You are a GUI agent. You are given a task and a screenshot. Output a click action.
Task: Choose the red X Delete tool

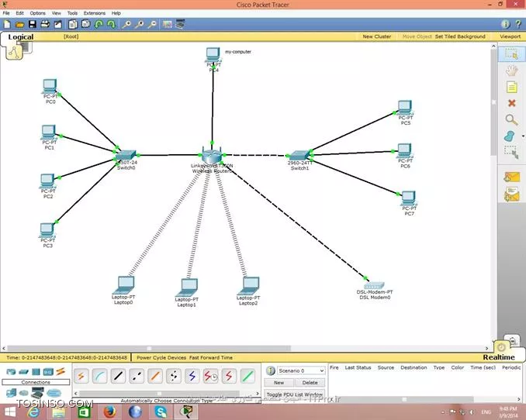point(511,103)
